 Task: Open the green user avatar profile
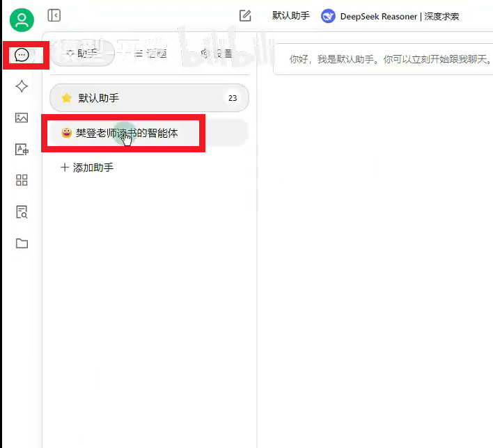[x=22, y=20]
